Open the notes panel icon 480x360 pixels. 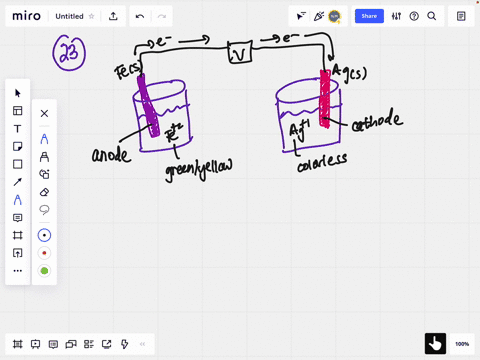(461, 16)
